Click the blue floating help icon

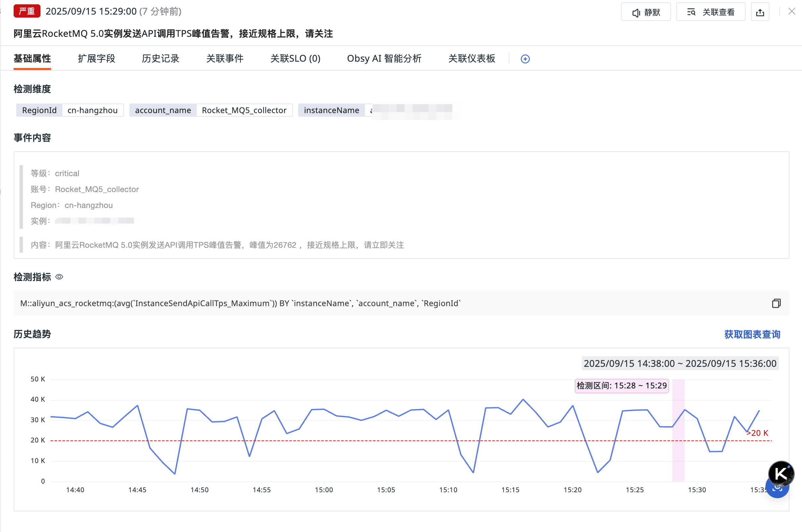(x=777, y=492)
